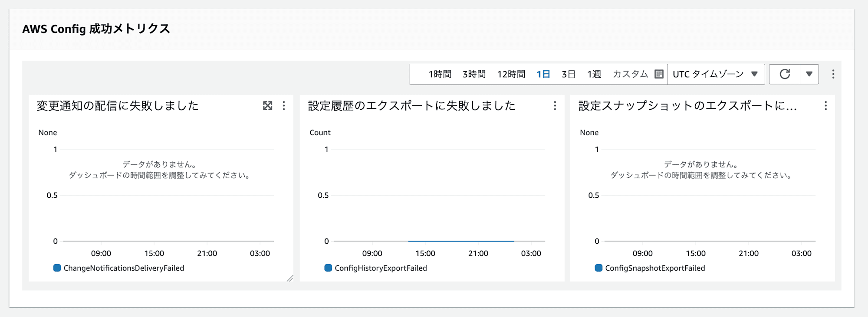Click the 設定スナップショットのエクスポートに… widget title

(688, 106)
